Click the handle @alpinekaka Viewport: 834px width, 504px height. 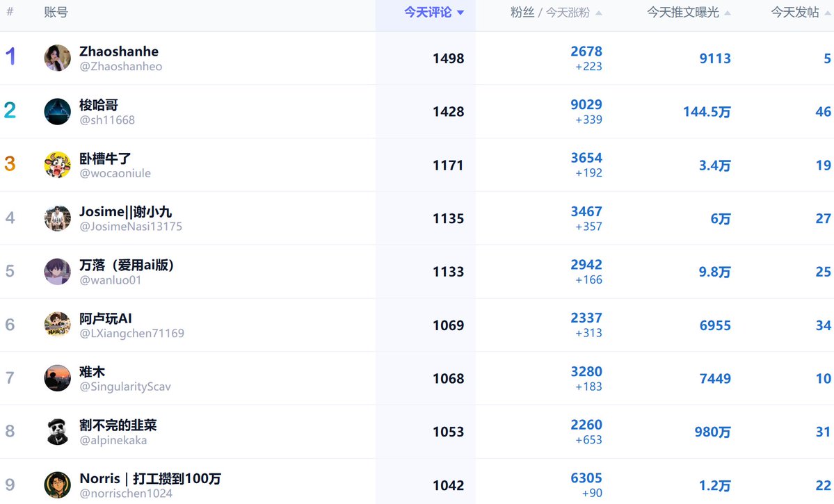pyautogui.click(x=113, y=440)
